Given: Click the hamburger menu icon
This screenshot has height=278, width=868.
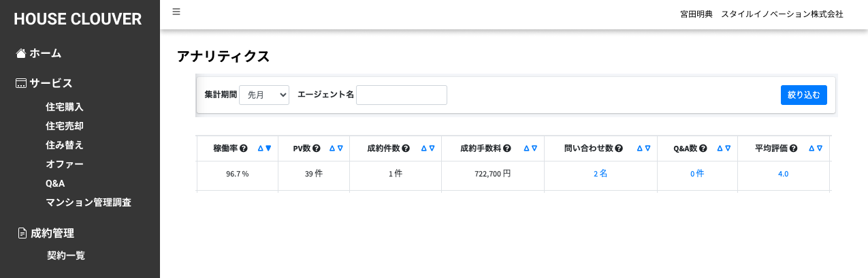Looking at the screenshot, I should point(176,12).
